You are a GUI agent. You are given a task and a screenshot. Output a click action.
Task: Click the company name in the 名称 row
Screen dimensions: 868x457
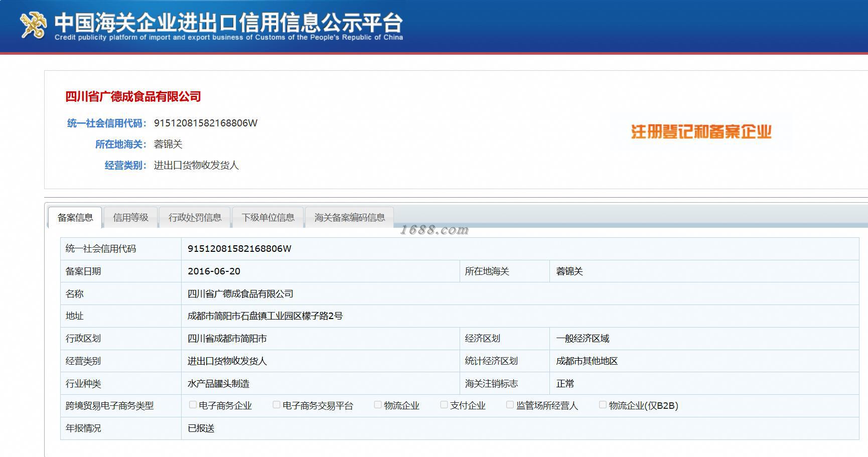click(x=240, y=293)
